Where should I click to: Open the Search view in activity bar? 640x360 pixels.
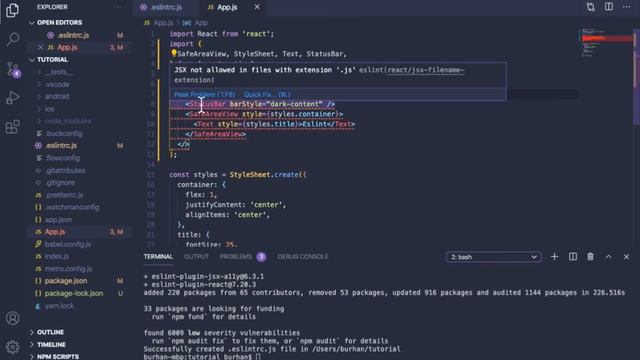click(x=13, y=39)
